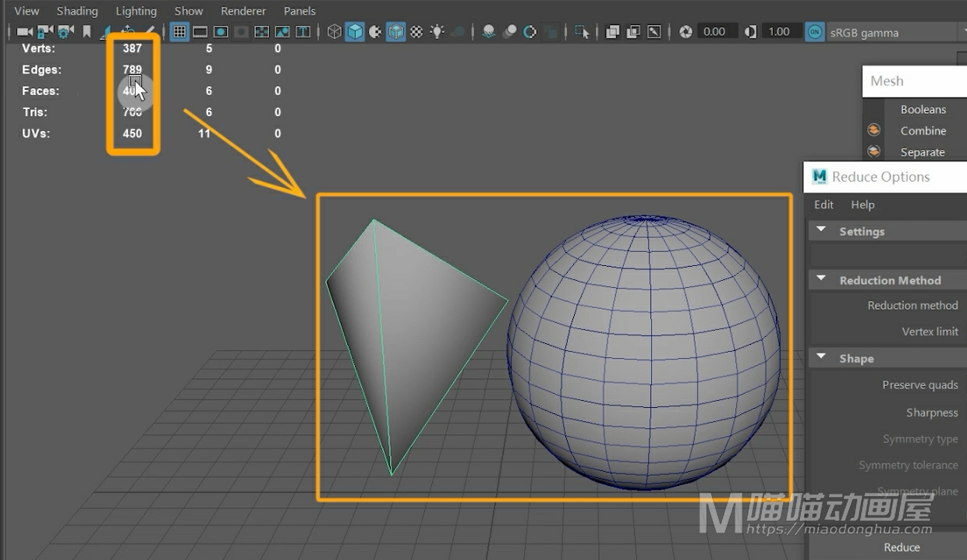Viewport: 967px width, 560px height.
Task: Open the Shading menu
Action: tap(77, 11)
